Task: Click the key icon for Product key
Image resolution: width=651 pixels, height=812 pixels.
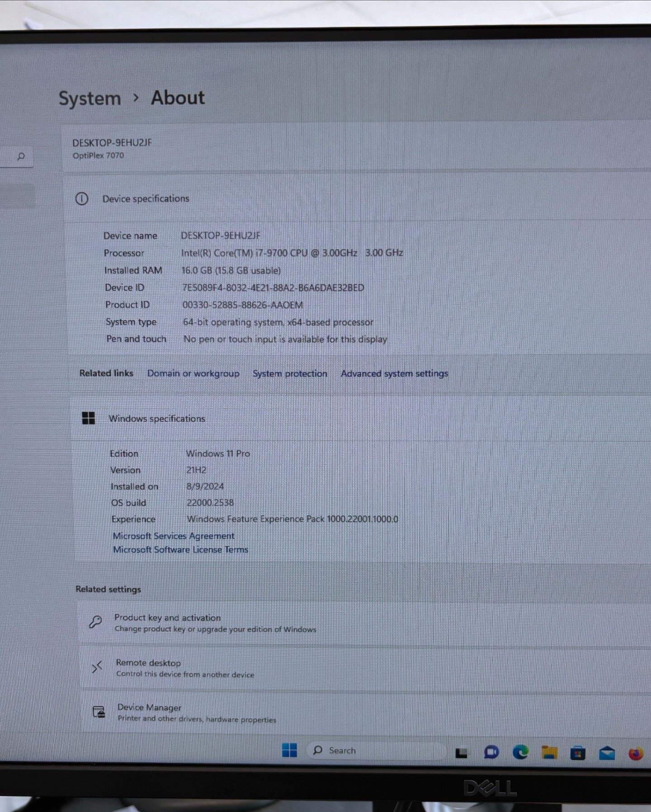Action: pyautogui.click(x=95, y=622)
